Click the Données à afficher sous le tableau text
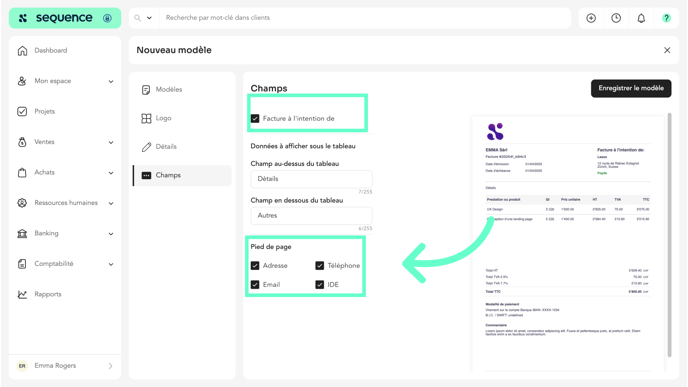The image size is (688, 387). click(303, 146)
